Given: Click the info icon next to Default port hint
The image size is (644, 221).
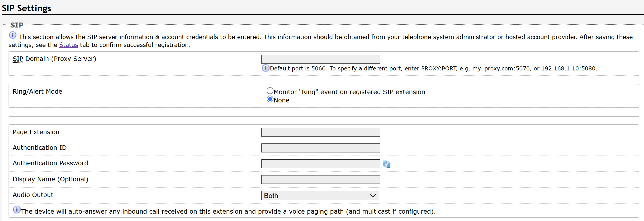Looking at the screenshot, I should pyautogui.click(x=265, y=68).
